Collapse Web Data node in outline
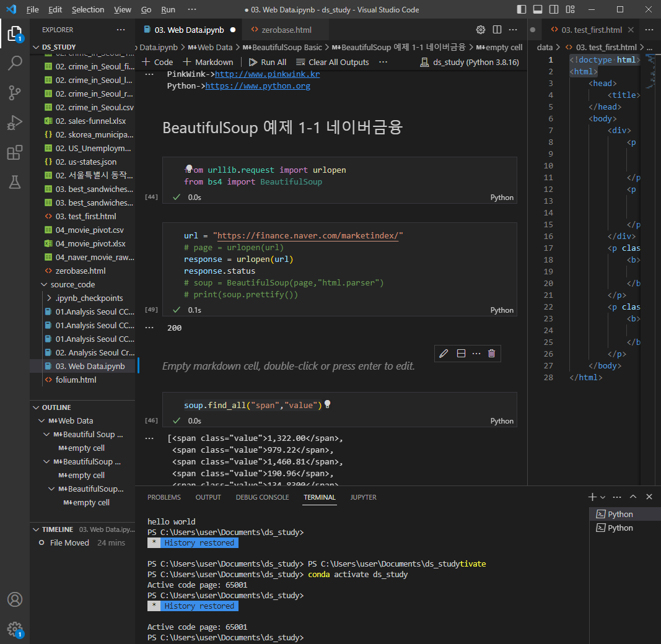 42,420
